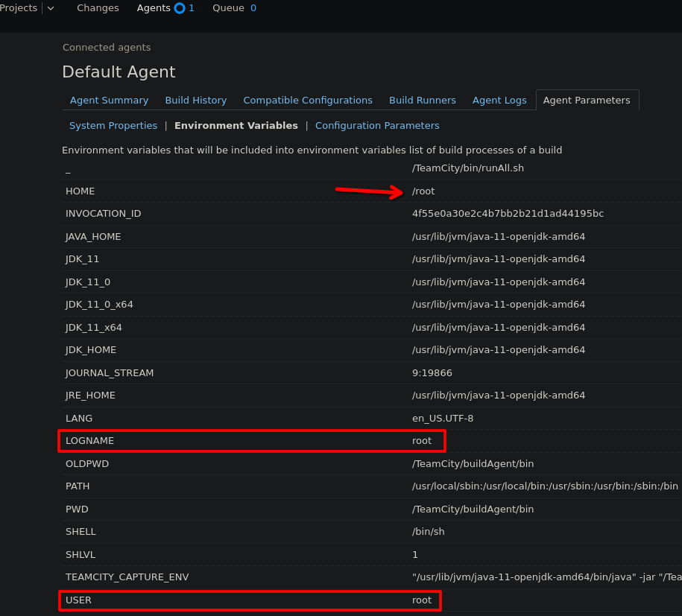This screenshot has height=616, width=682.
Task: Click the LOGNAME root value
Action: tap(421, 441)
